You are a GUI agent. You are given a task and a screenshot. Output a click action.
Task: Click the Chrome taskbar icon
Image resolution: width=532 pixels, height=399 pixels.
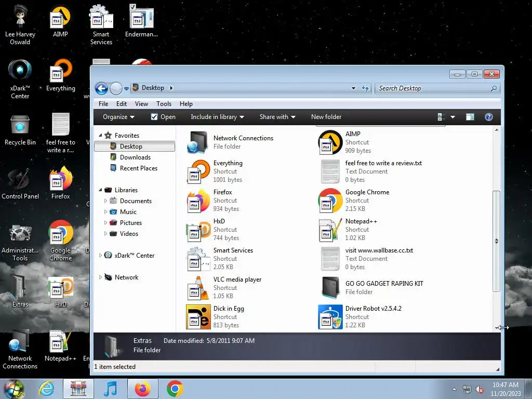(x=175, y=389)
